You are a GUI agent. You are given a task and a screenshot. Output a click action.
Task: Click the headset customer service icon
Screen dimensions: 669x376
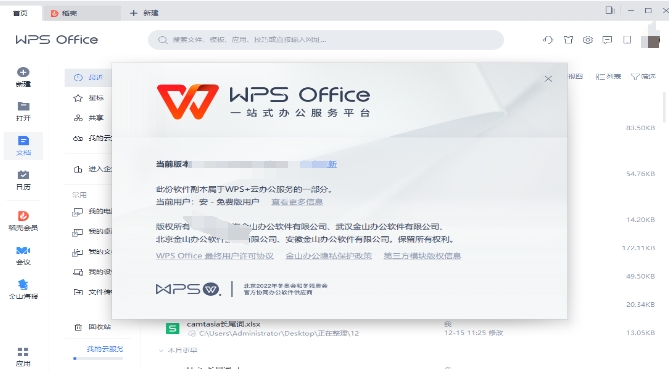548,40
